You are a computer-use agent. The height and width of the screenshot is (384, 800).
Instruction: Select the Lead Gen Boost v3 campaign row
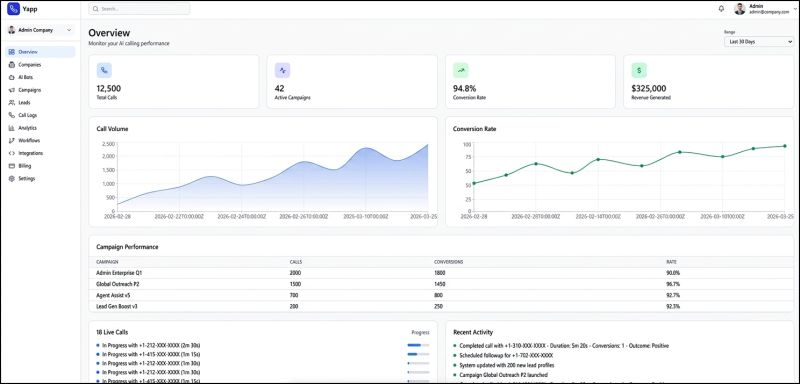point(441,306)
